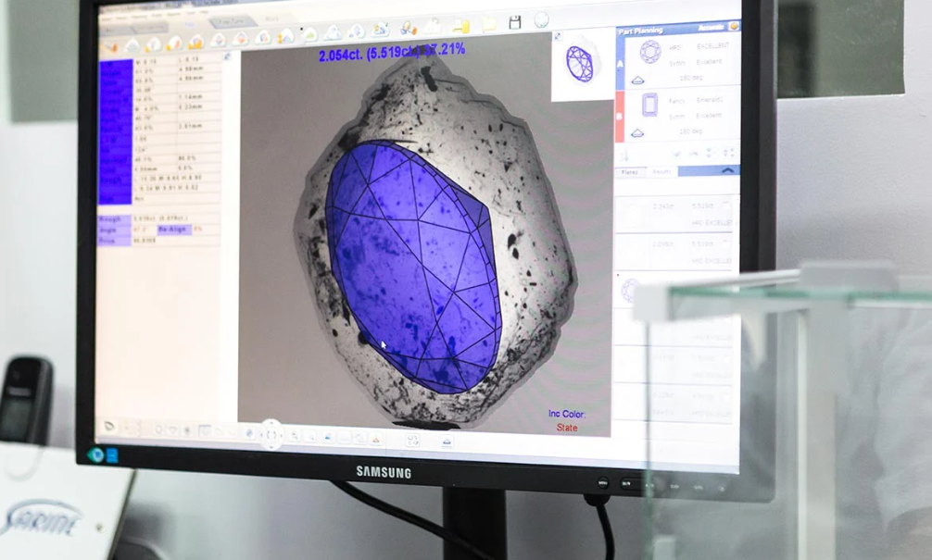
Task: Click the pavilion icon in row B
Action: pos(637,133)
